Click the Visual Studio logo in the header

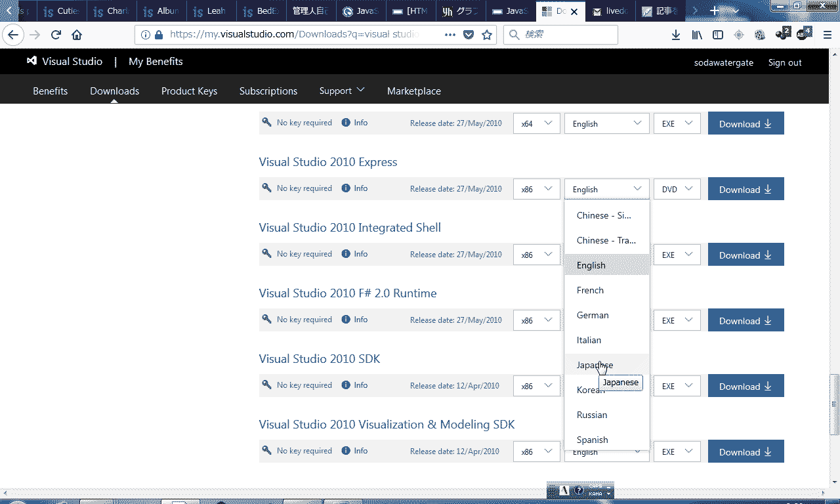(31, 61)
